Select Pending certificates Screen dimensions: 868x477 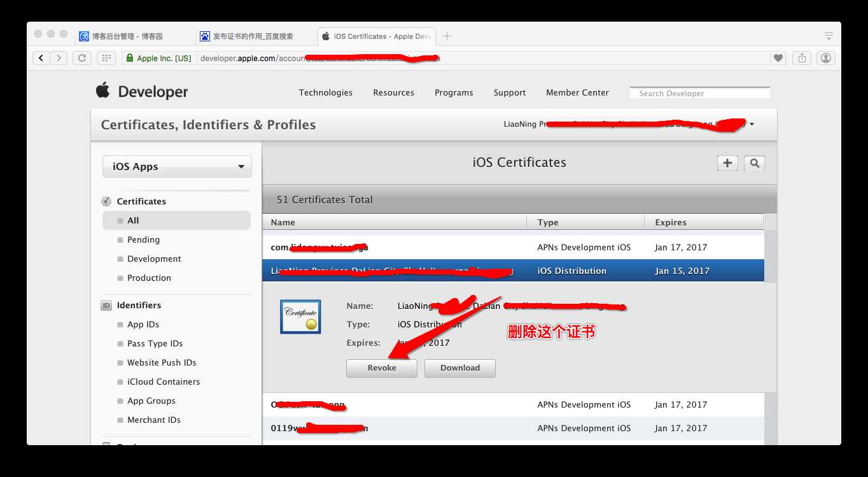pos(143,239)
